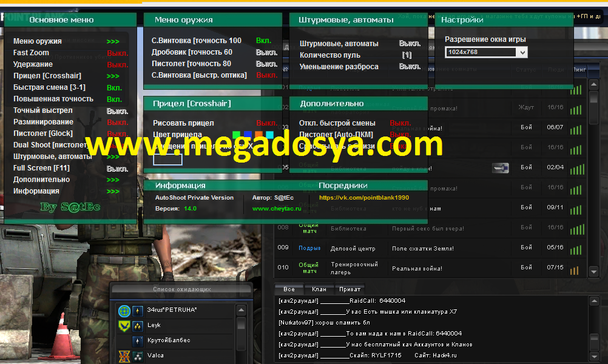Select С.Винтовка [выстр. оптика] entry
This screenshot has width=608, height=364.
click(x=199, y=75)
